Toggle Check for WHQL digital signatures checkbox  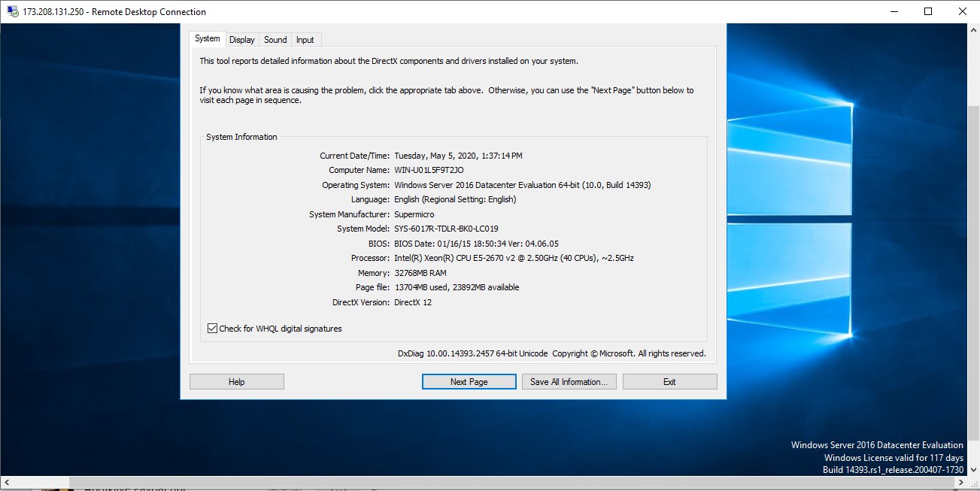[212, 329]
